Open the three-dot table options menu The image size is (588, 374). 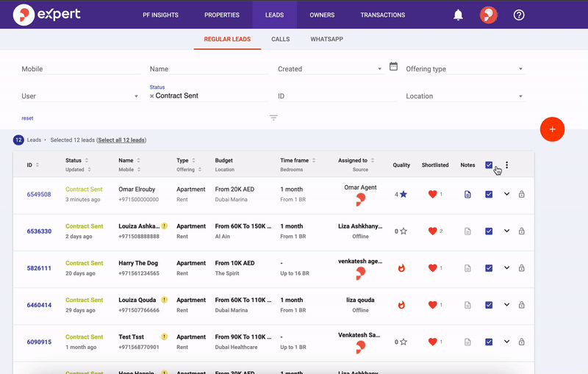(x=506, y=165)
